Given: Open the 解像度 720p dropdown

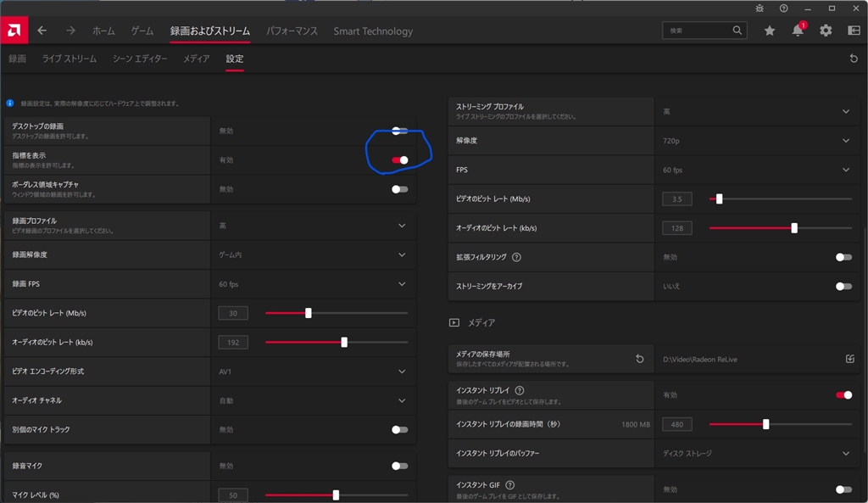Looking at the screenshot, I should click(845, 141).
